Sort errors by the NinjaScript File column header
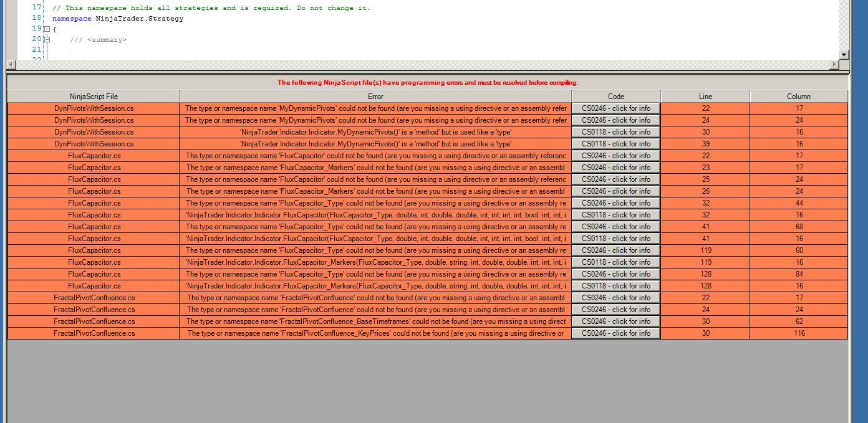The height and width of the screenshot is (423, 868). click(94, 97)
